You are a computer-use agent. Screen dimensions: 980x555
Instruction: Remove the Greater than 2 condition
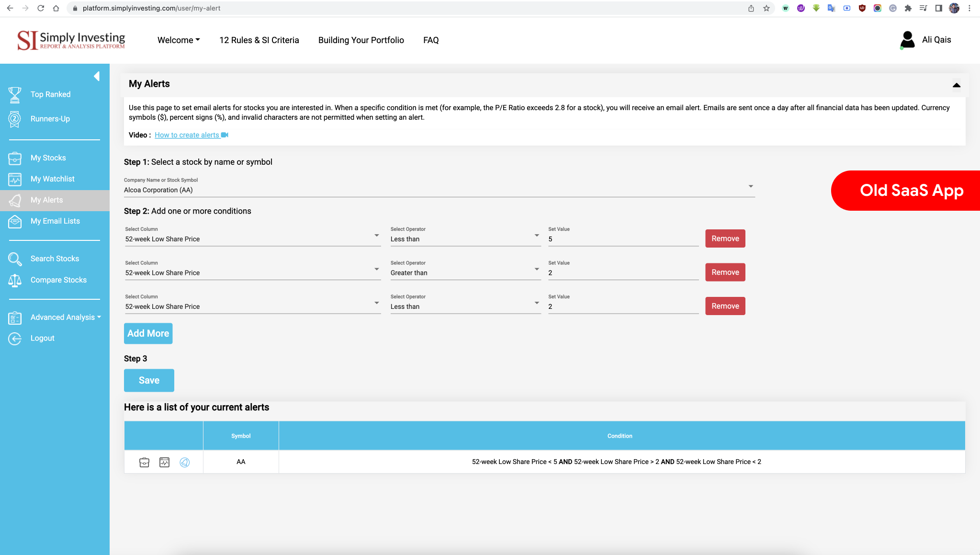click(725, 272)
